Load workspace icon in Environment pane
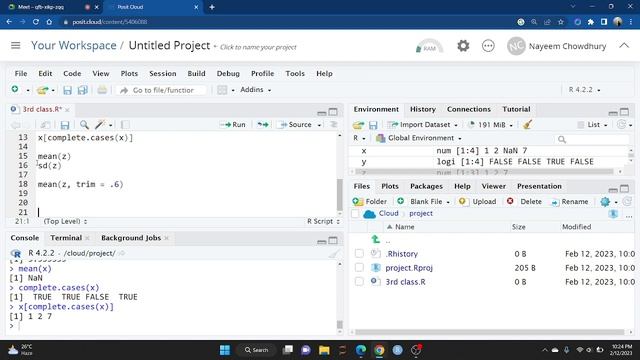 pos(358,125)
